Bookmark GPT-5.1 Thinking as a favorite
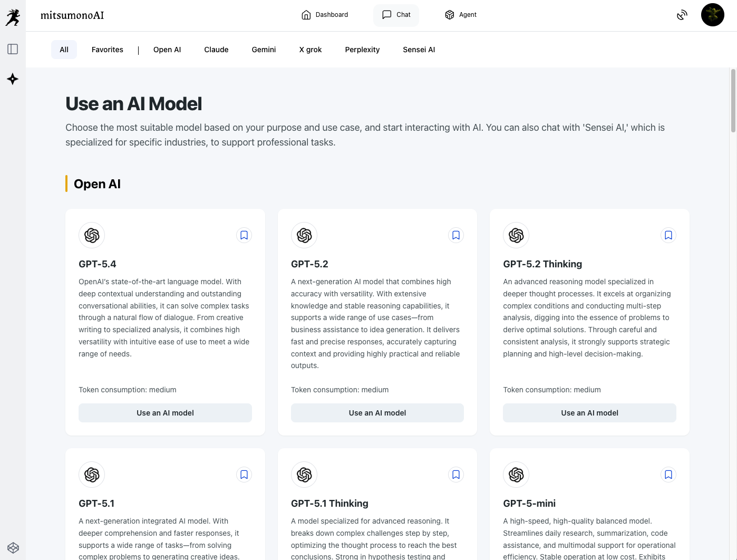Screen dimensions: 737x560 click(456, 475)
